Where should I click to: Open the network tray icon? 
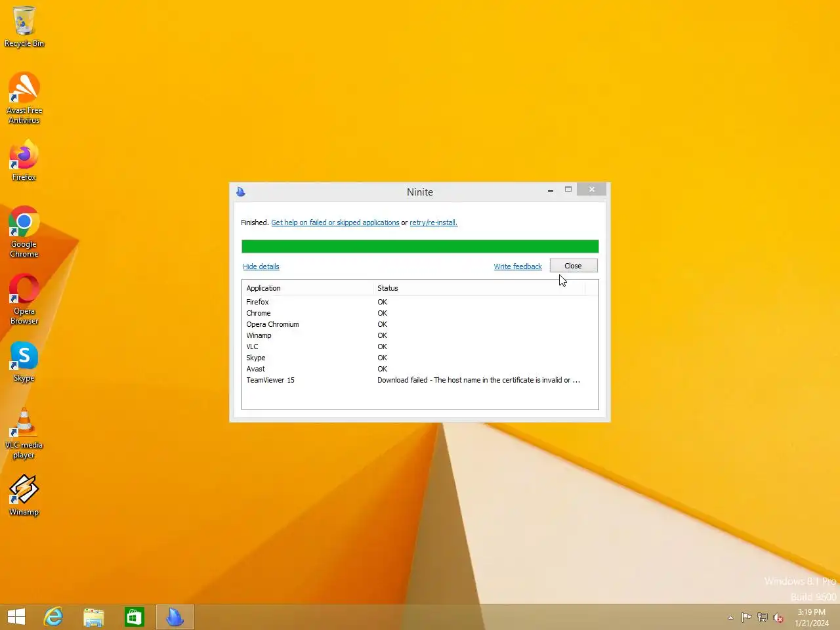click(x=762, y=618)
